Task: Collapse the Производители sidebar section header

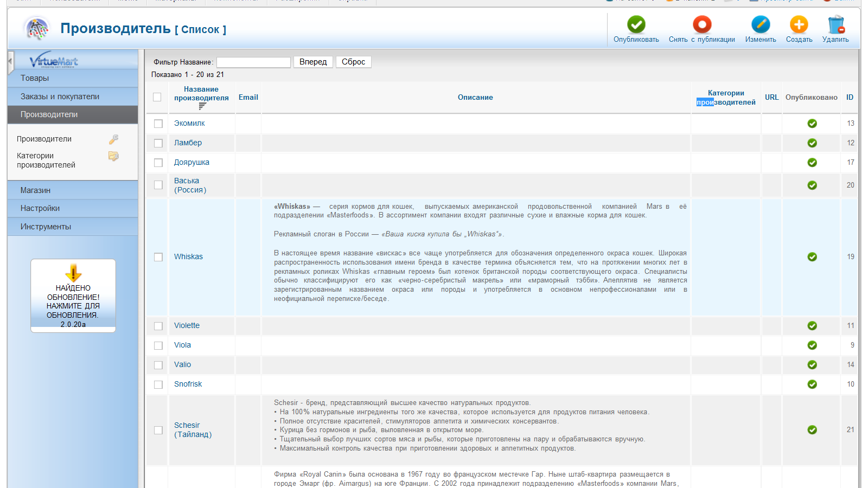Action: click(x=73, y=114)
